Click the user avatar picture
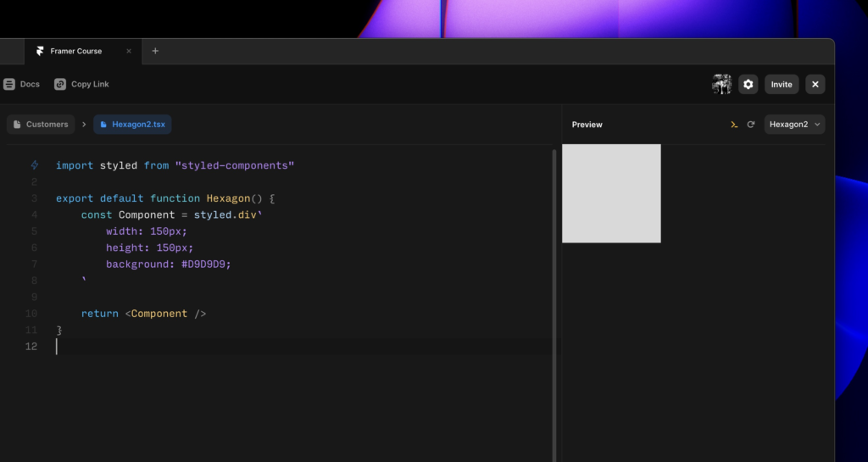 tap(721, 84)
